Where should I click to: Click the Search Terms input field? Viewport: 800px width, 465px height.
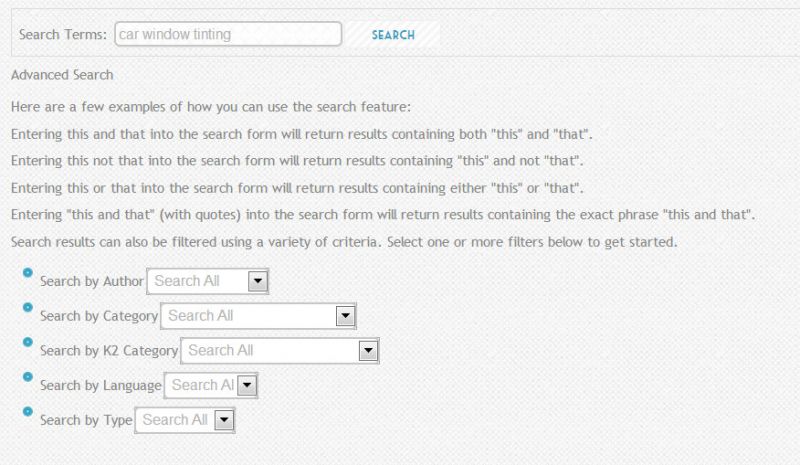click(x=228, y=34)
